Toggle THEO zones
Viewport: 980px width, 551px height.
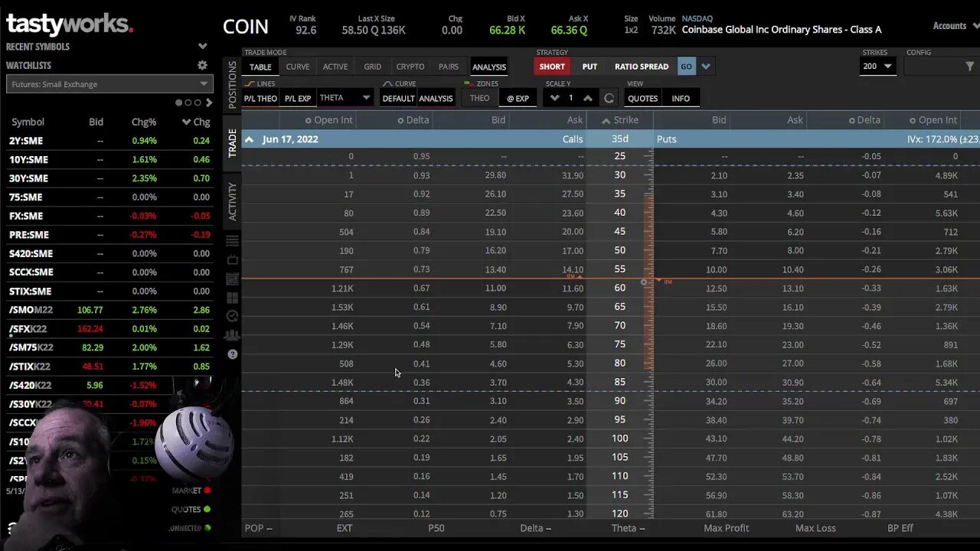(x=479, y=98)
